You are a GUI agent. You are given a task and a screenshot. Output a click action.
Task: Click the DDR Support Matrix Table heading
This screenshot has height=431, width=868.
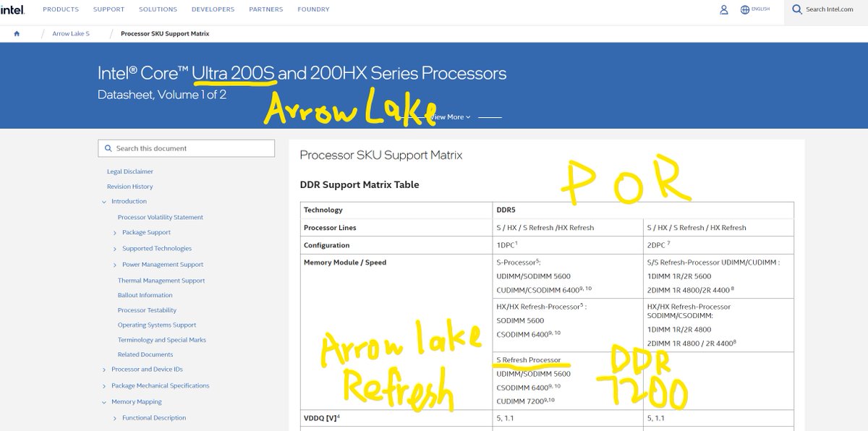[359, 184]
